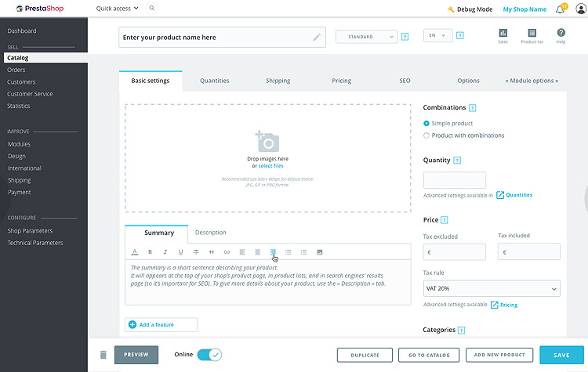This screenshot has width=588, height=372.
Task: Click the Duplicate button
Action: click(x=365, y=355)
